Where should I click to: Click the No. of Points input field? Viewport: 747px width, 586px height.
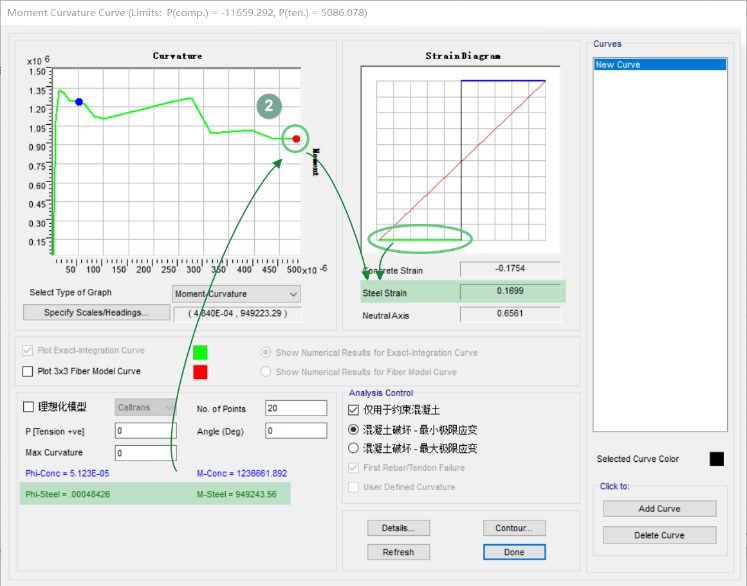pyautogui.click(x=295, y=408)
